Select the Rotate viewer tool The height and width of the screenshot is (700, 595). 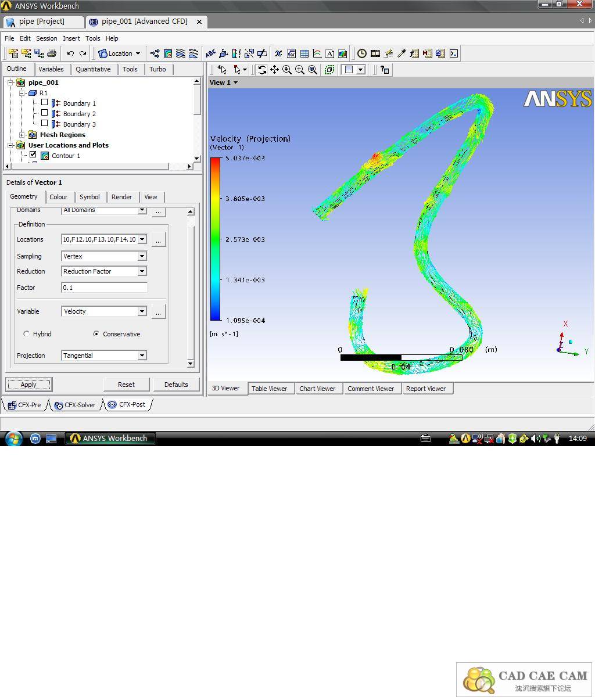coord(262,70)
